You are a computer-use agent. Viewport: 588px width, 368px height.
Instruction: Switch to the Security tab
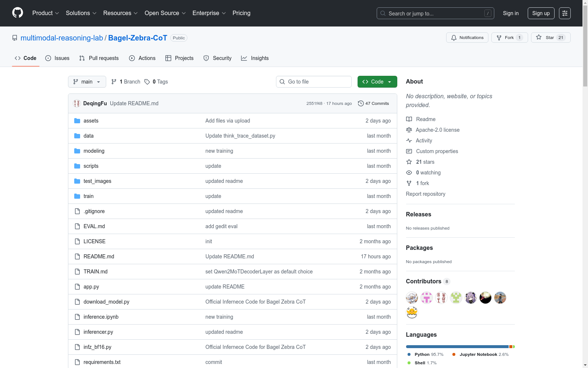coord(218,58)
